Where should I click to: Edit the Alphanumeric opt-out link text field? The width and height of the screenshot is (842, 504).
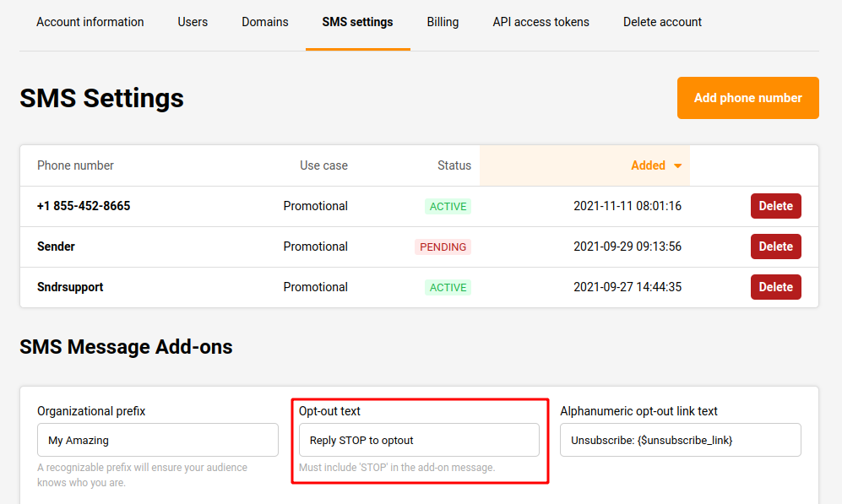(x=680, y=440)
